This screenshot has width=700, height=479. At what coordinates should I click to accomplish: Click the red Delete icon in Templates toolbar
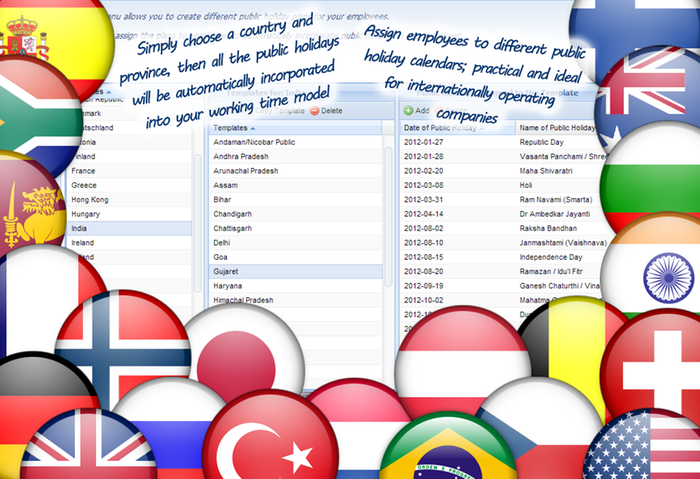[x=315, y=111]
